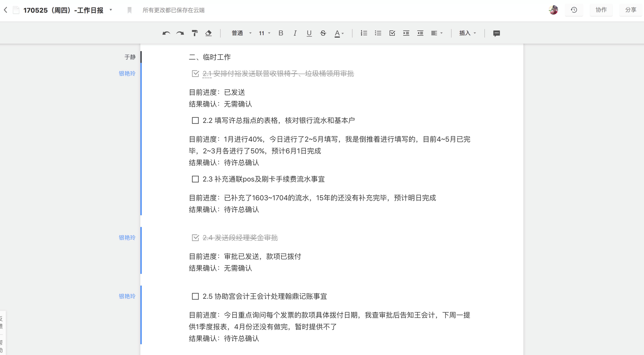This screenshot has height=355, width=644.
Task: Open the revision history clock icon
Action: 574,10
